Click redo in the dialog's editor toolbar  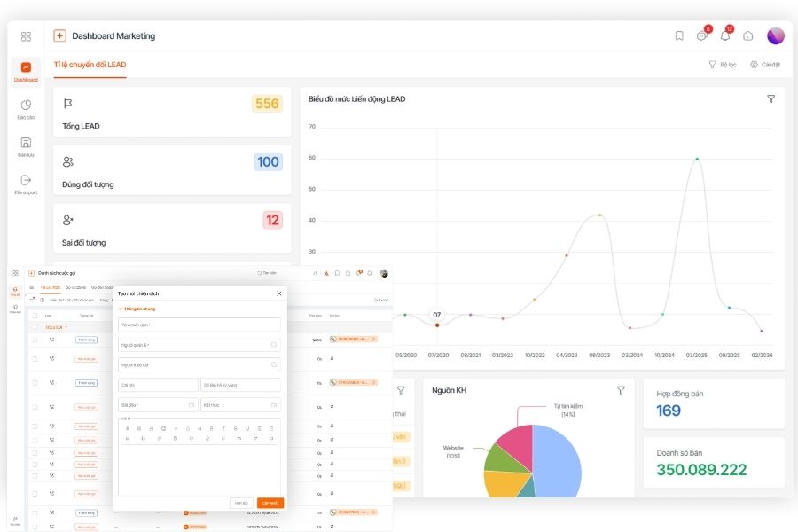tap(255, 438)
